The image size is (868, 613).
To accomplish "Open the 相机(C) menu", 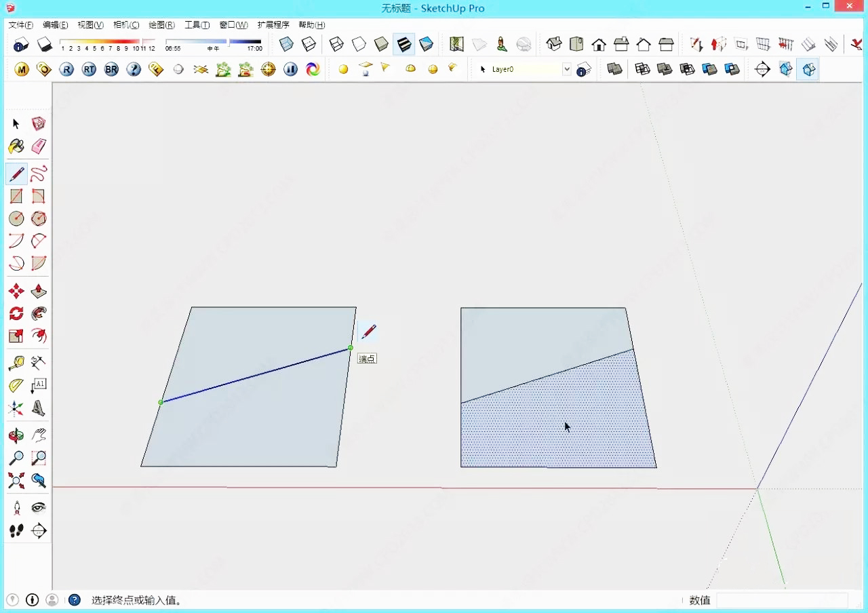I will 126,25.
